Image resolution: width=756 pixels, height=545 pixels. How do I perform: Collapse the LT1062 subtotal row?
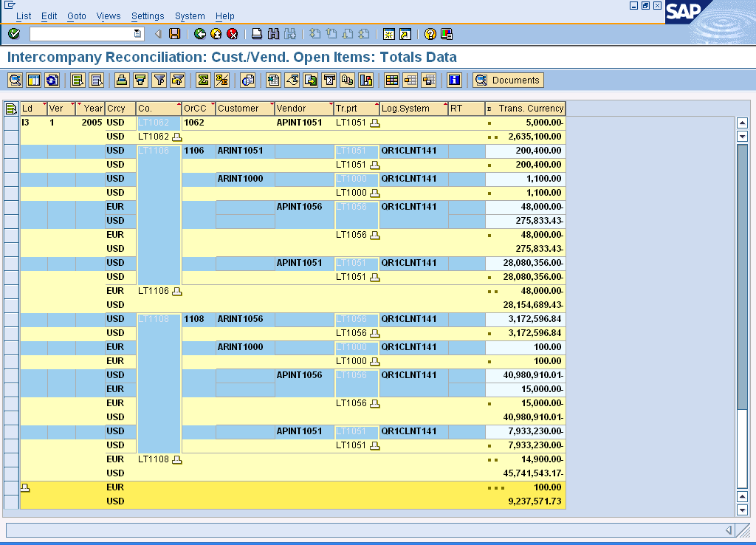pos(177,137)
